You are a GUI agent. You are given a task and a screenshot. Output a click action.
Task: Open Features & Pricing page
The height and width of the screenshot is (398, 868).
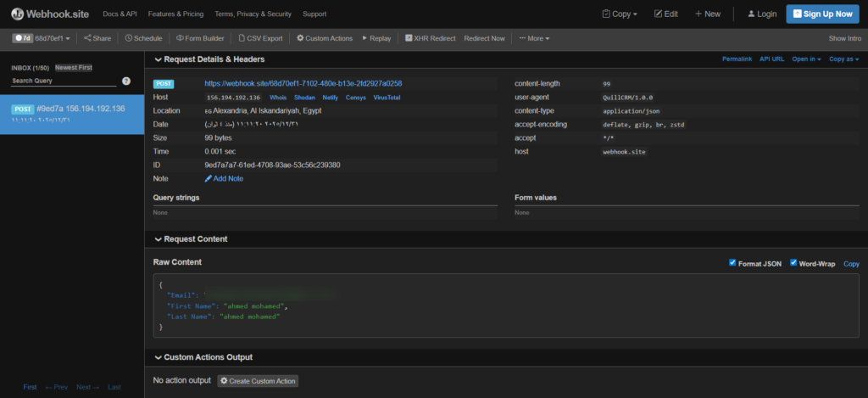click(x=175, y=14)
